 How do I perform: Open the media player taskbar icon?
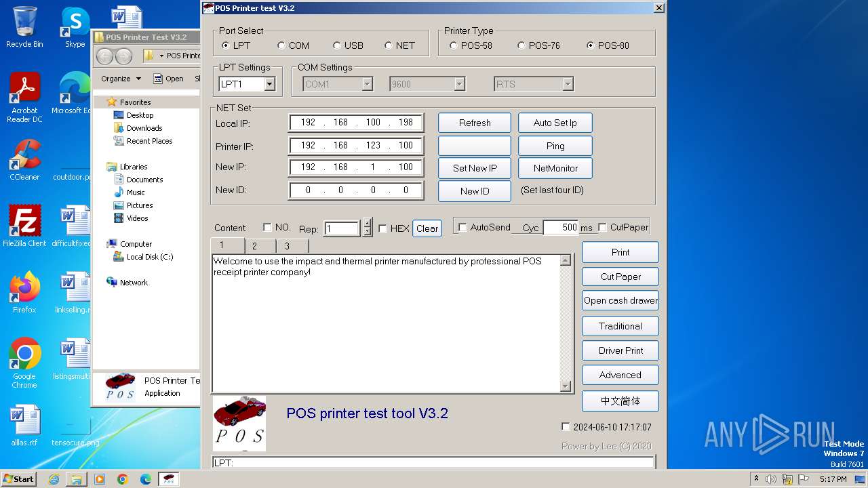100,479
